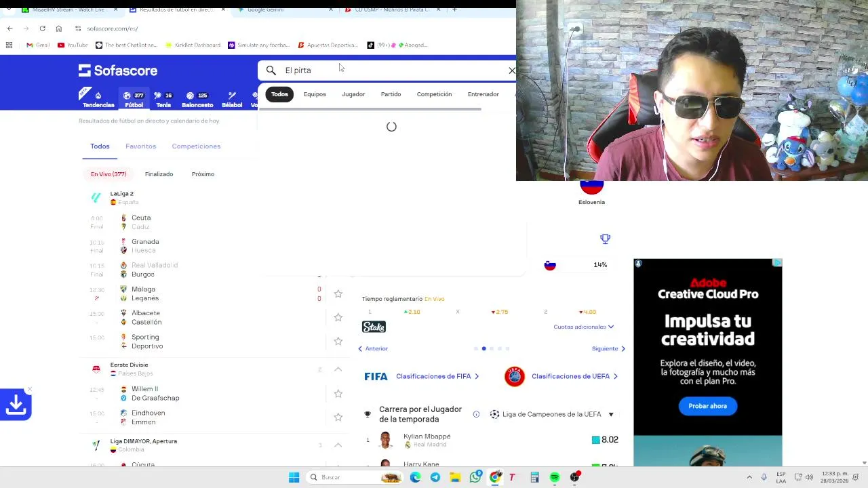Viewport: 868px width, 488px height.
Task: Open Kylian Mbappé player row
Action: click(490, 440)
